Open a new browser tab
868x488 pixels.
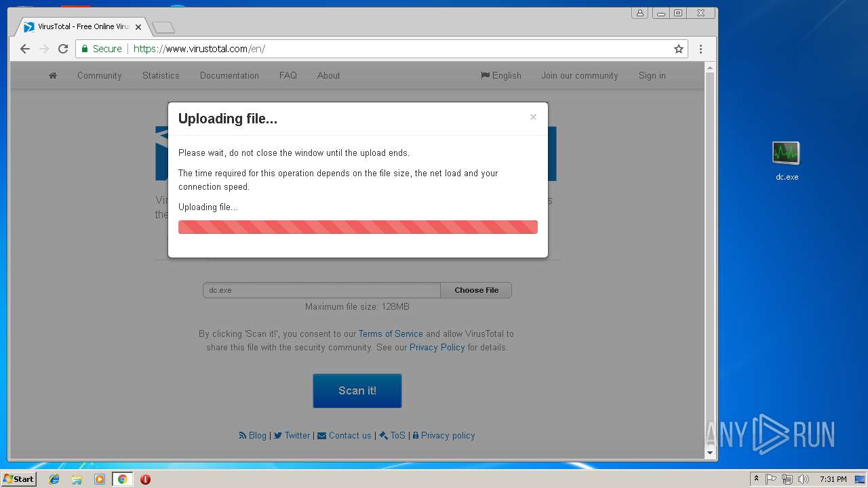pos(163,27)
